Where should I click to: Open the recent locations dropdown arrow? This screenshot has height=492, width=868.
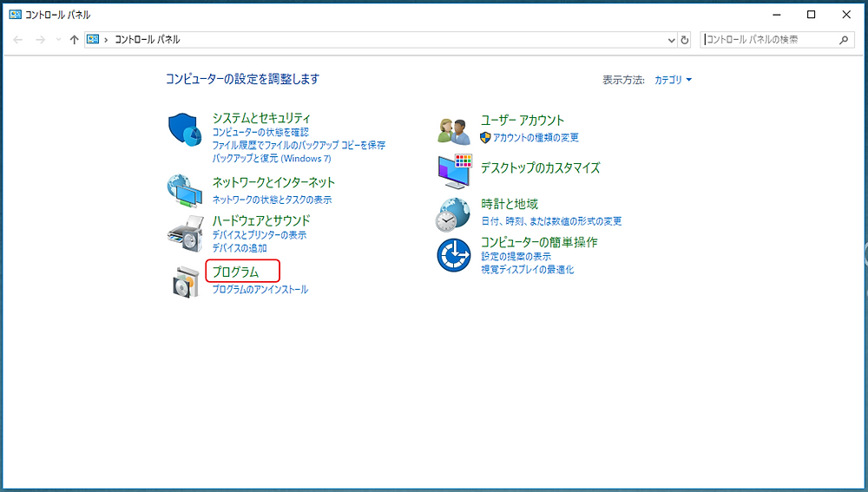coord(59,40)
